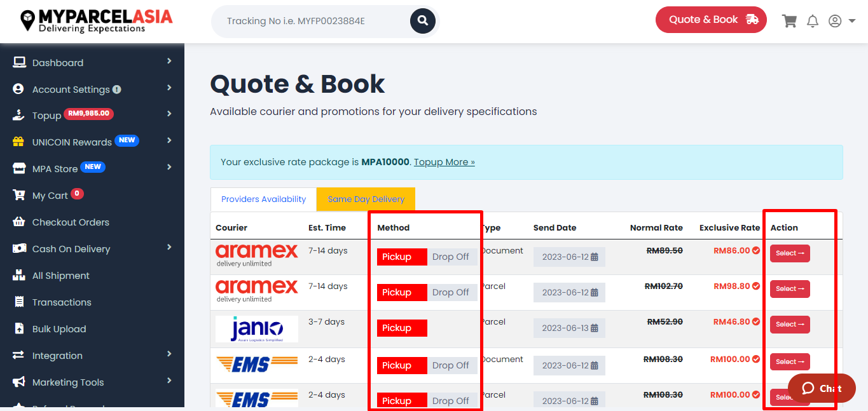This screenshot has width=868, height=411.
Task: Click the Topup More link
Action: [x=444, y=162]
